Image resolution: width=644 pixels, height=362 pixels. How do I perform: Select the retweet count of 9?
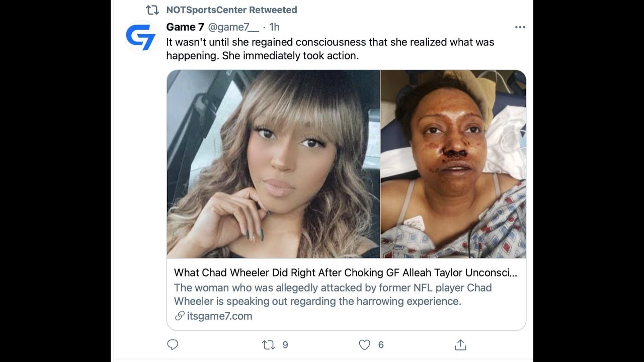pyautogui.click(x=285, y=345)
